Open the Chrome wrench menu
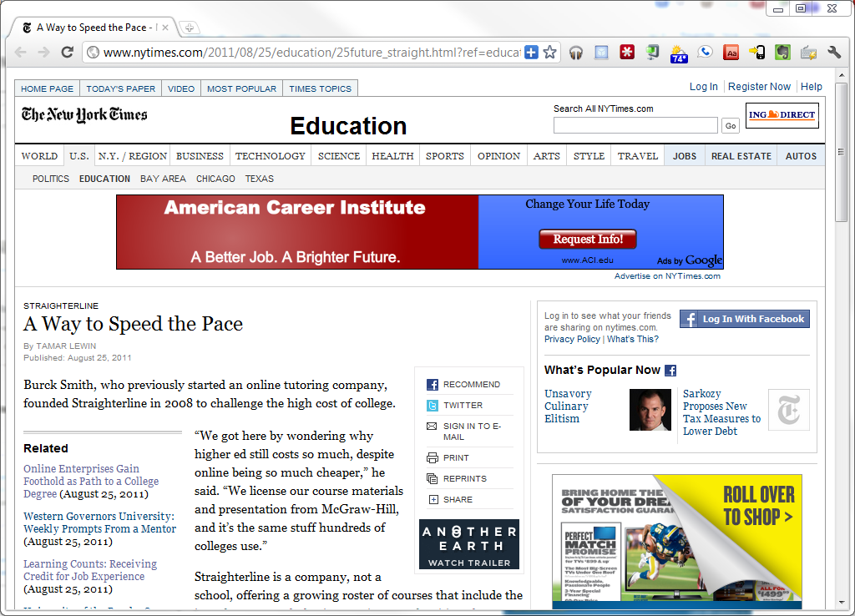This screenshot has width=855, height=616. (834, 53)
